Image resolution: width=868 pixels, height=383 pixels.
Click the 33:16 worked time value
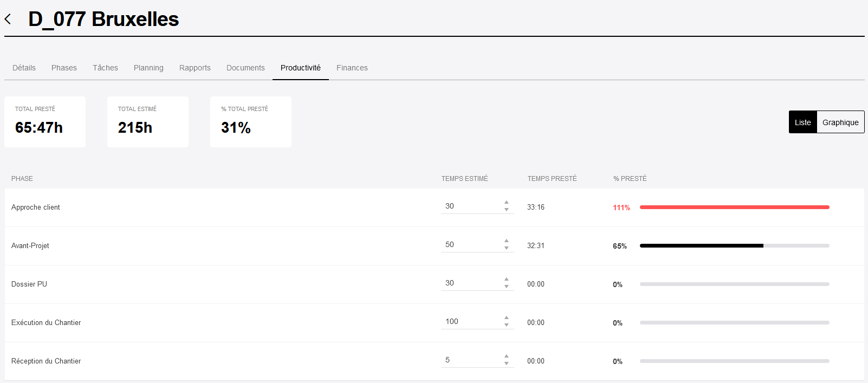pyautogui.click(x=536, y=207)
